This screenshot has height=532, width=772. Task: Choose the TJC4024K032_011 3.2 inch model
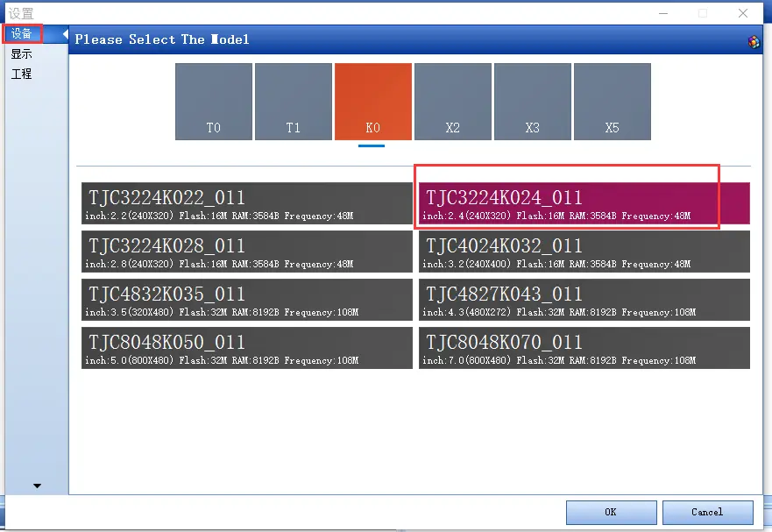tap(584, 252)
